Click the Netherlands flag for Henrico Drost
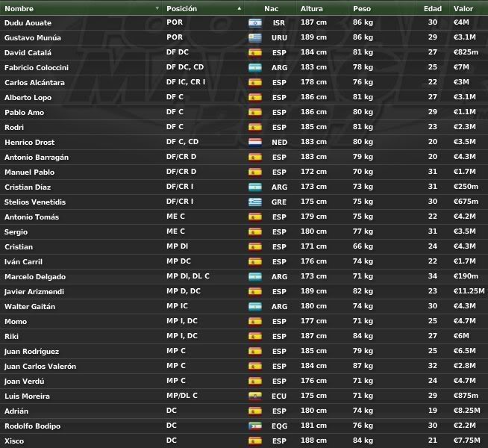 (x=255, y=143)
